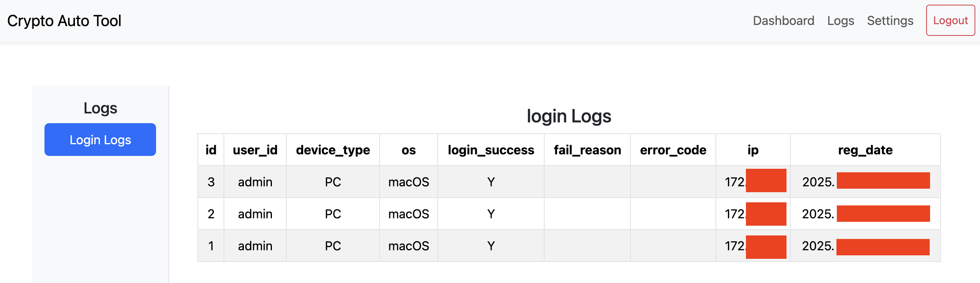
Task: Click the Logout button
Action: click(950, 21)
